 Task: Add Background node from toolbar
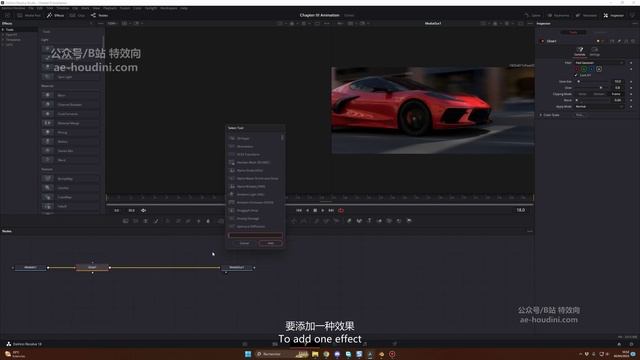click(x=125, y=221)
